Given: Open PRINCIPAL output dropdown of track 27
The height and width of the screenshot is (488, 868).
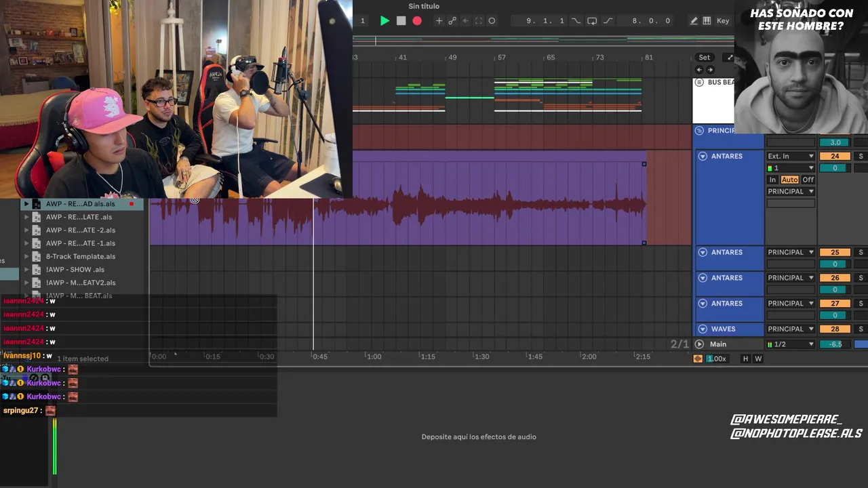Looking at the screenshot, I should tap(791, 304).
